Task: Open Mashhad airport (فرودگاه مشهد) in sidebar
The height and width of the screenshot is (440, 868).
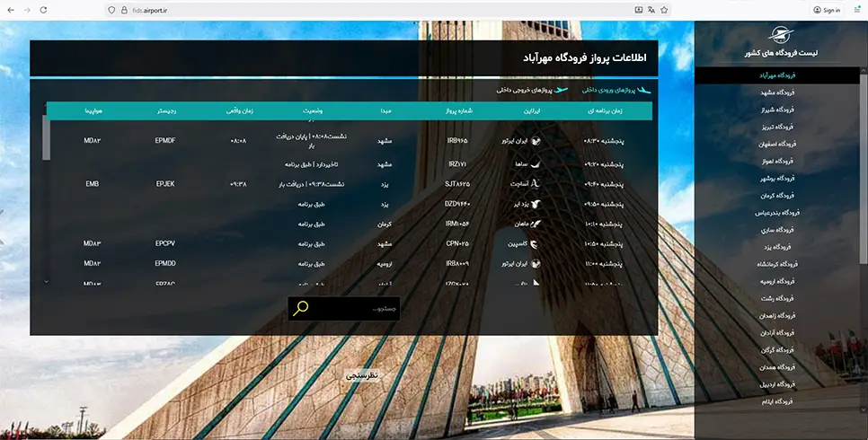Action: tap(777, 92)
